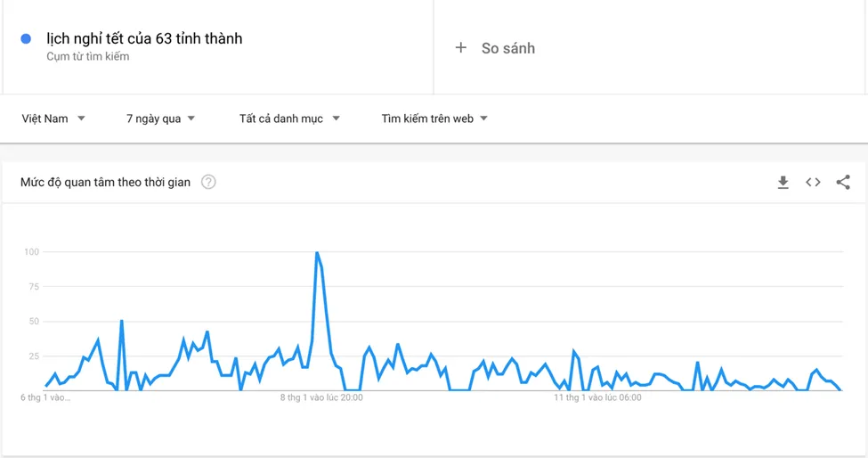Expand the Tìm kiếm trên web selector
This screenshot has height=458, width=868.
(x=434, y=119)
